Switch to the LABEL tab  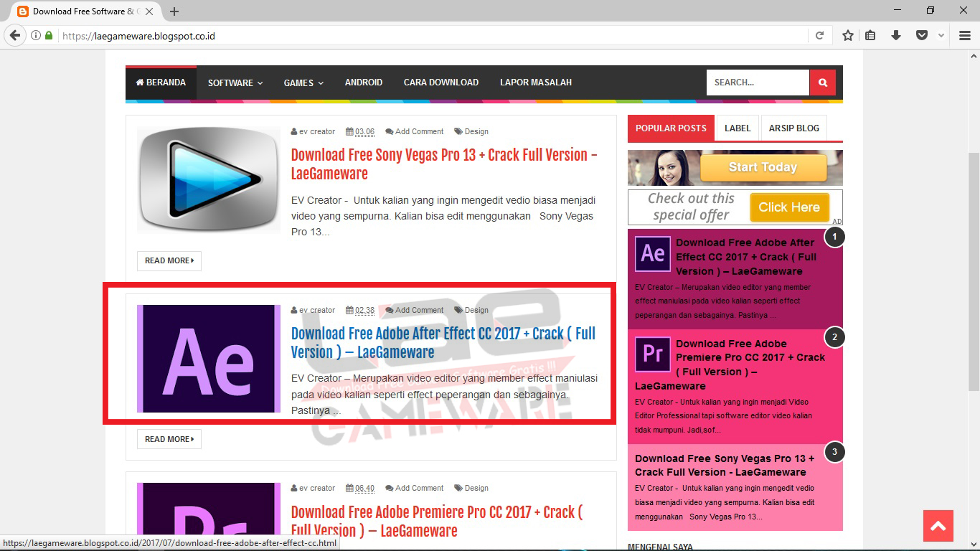(738, 128)
